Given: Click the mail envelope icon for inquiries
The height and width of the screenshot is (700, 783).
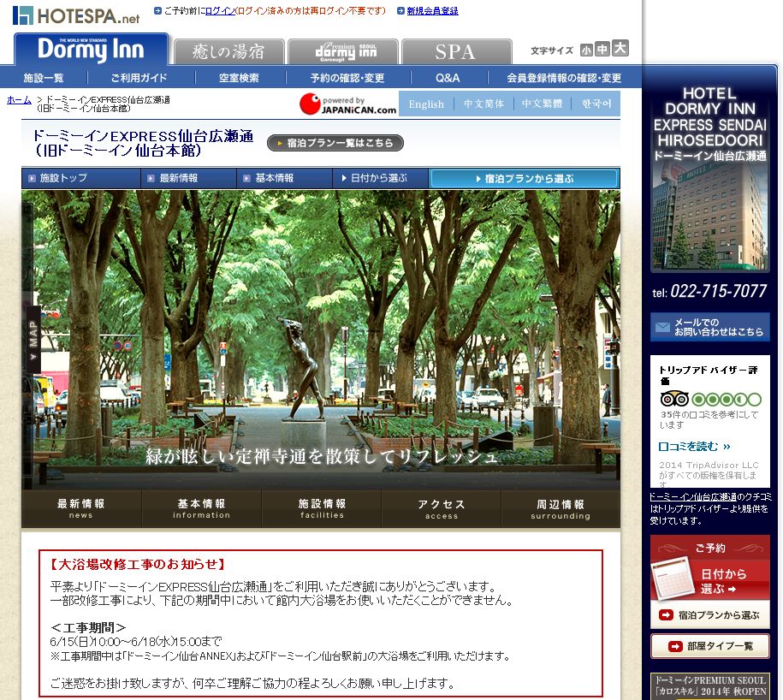Looking at the screenshot, I should [x=662, y=327].
